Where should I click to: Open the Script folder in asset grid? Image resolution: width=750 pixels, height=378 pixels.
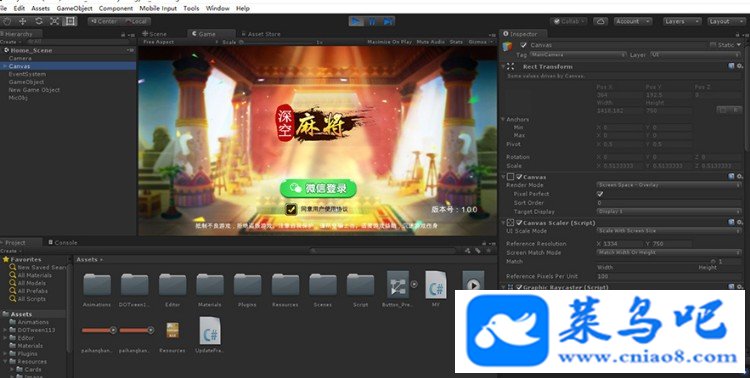[x=360, y=285]
